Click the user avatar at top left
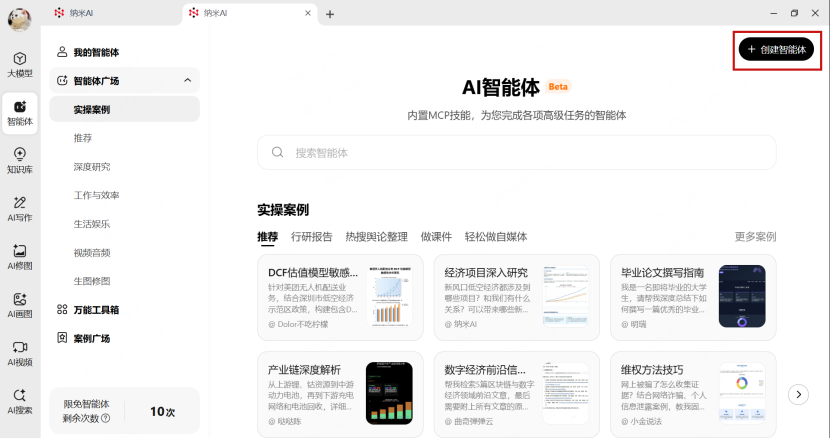The height and width of the screenshot is (438, 830). 20,18
